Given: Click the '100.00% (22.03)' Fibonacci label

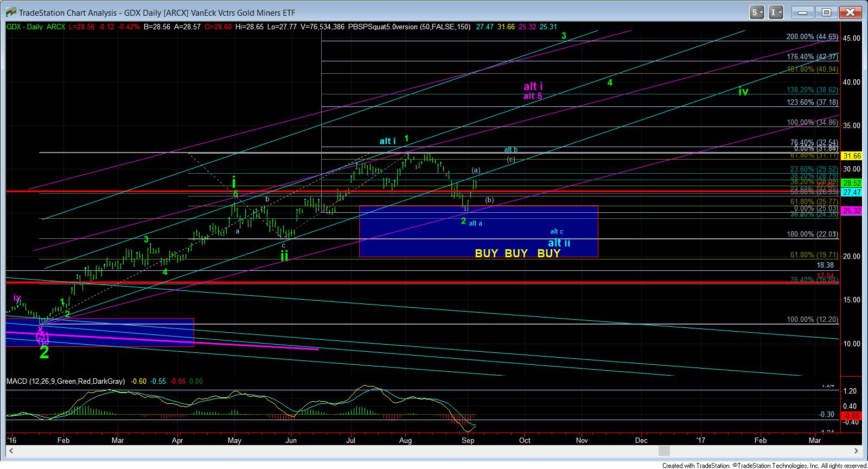Looking at the screenshot, I should point(812,234).
